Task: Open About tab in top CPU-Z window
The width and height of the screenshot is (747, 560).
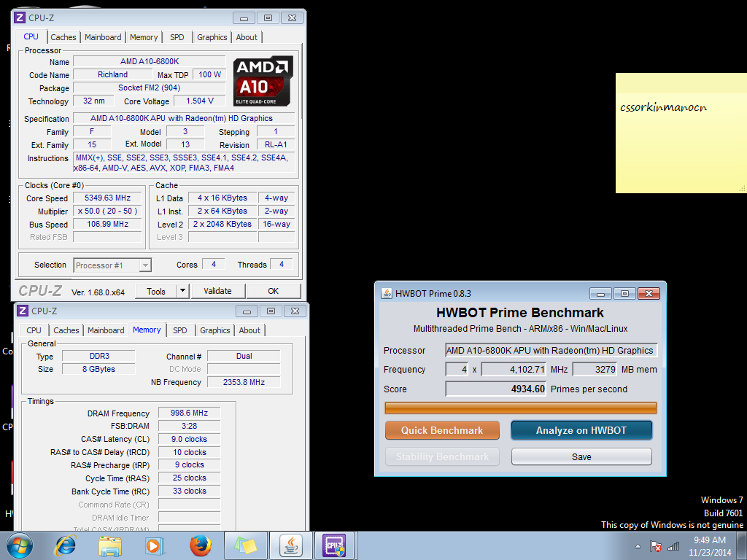Action: click(x=247, y=37)
